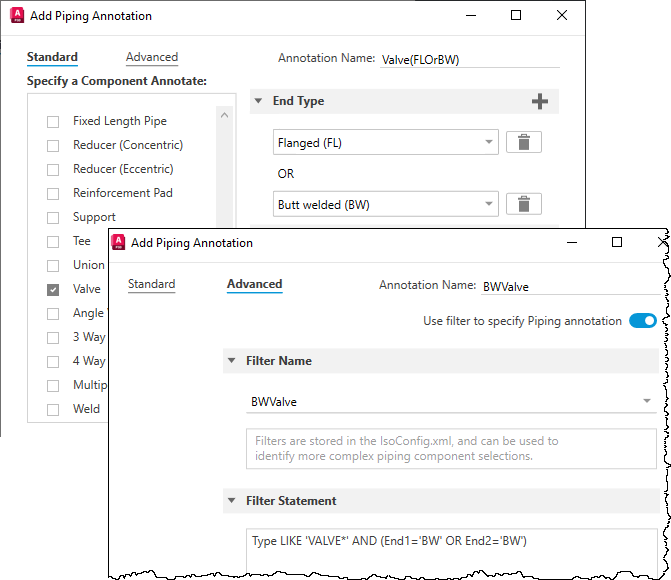Uncheck the Valve component checkbox
The width and height of the screenshot is (671, 580).
[53, 290]
